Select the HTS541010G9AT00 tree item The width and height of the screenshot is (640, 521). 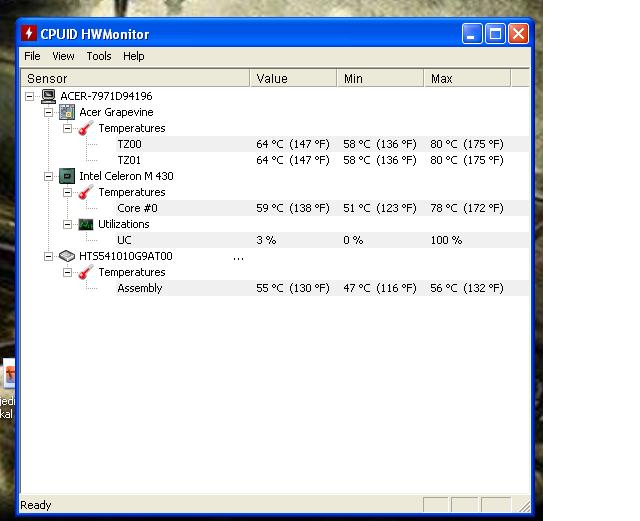coord(126,256)
